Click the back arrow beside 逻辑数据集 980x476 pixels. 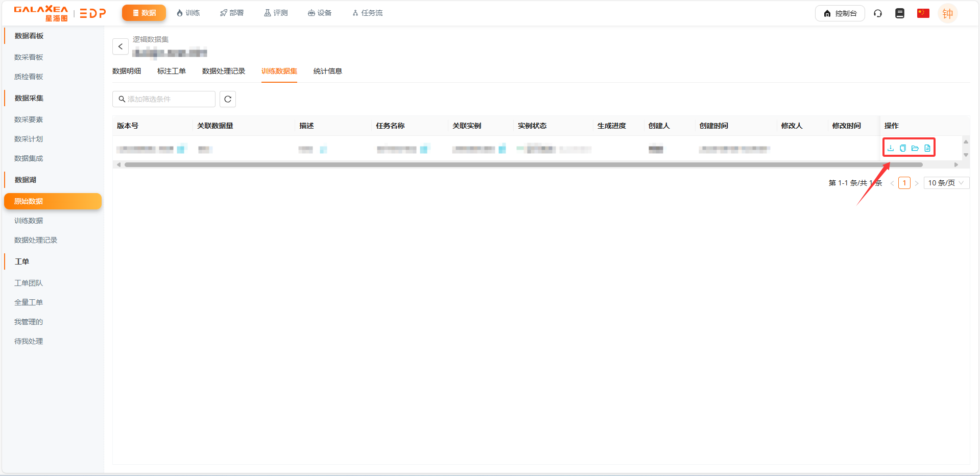pos(121,46)
